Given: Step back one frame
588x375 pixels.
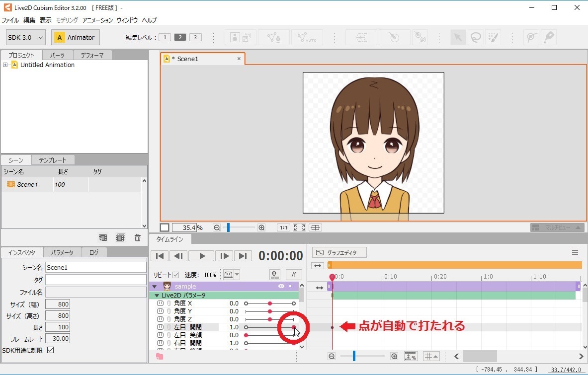Looking at the screenshot, I should (178, 256).
